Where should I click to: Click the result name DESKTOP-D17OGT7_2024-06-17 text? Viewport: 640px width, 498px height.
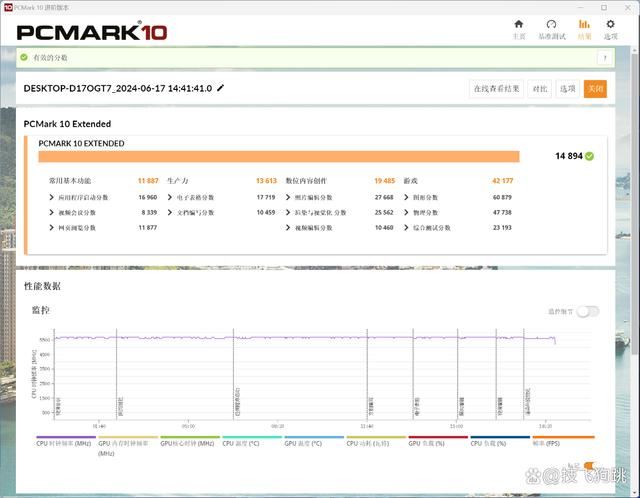coord(118,88)
